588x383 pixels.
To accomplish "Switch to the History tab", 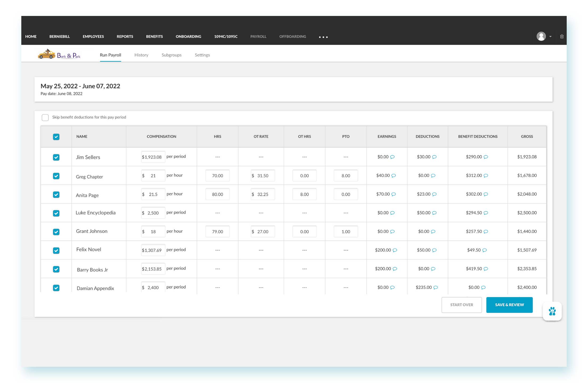I will click(x=141, y=55).
